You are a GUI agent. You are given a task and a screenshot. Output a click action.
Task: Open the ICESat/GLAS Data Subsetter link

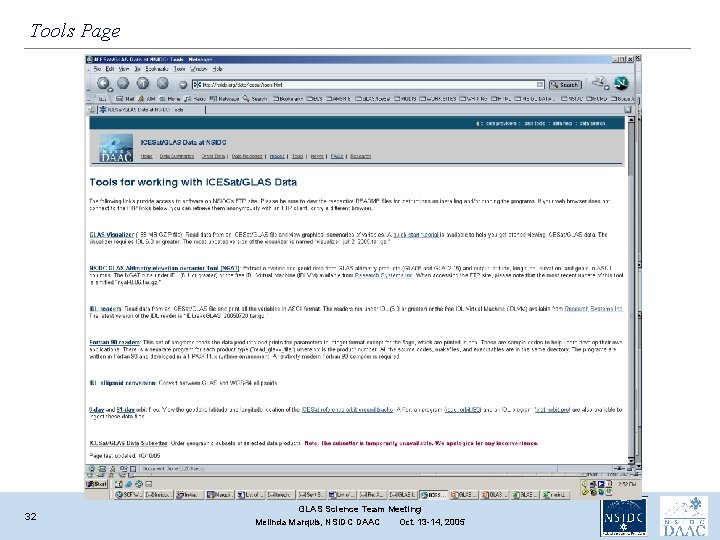129,444
